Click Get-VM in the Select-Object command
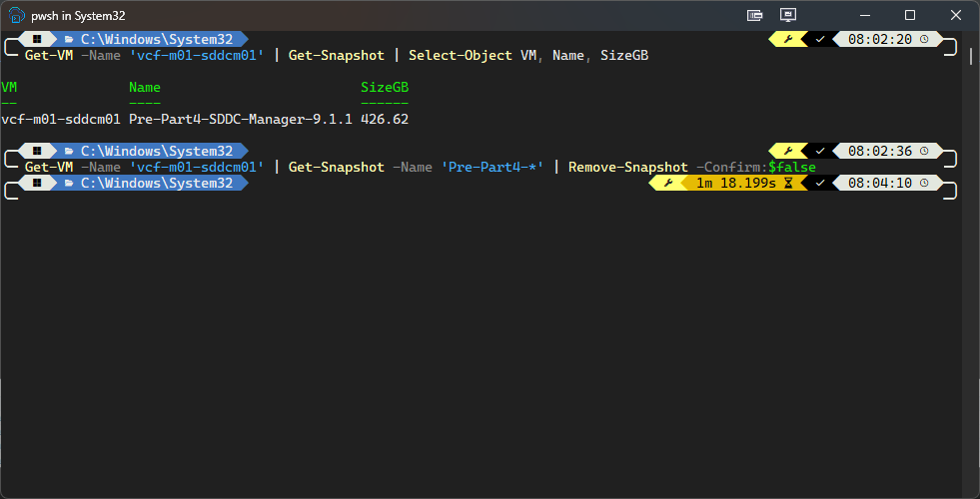Image resolution: width=980 pixels, height=499 pixels. coord(49,56)
